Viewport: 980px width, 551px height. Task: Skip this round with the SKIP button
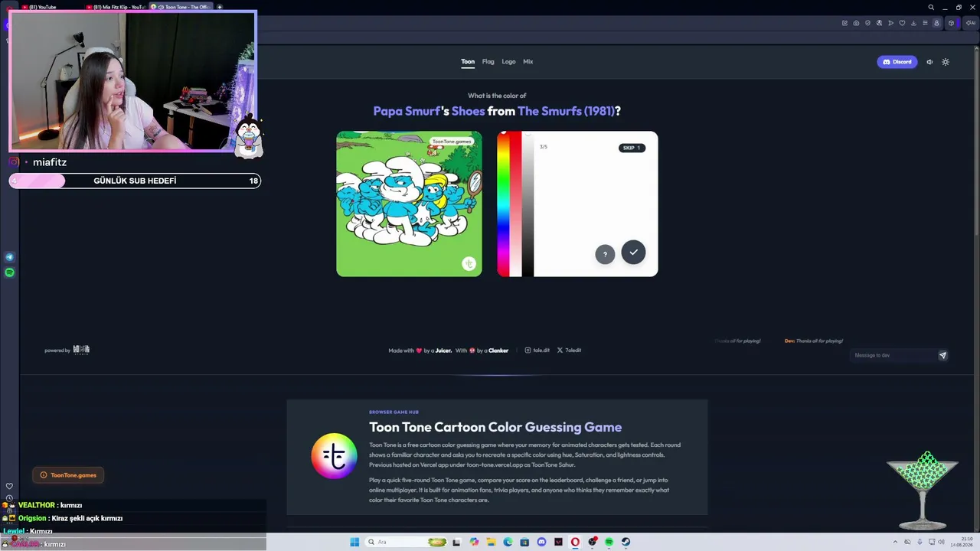632,148
